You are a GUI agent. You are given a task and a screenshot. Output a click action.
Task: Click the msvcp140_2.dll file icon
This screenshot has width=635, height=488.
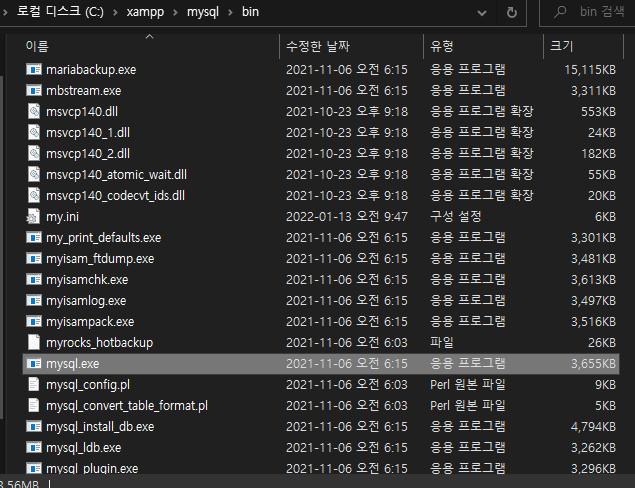tap(34, 153)
